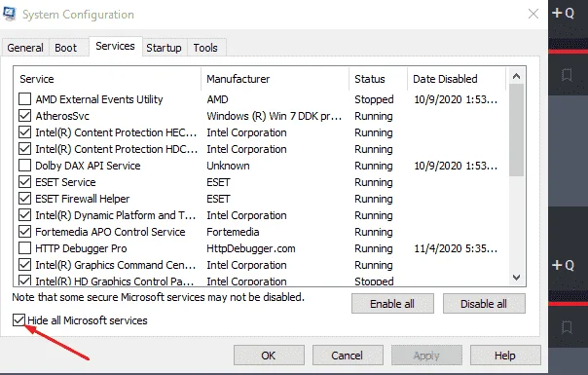
Task: Click the 'Unknown' manufacturer cell
Action: [228, 166]
